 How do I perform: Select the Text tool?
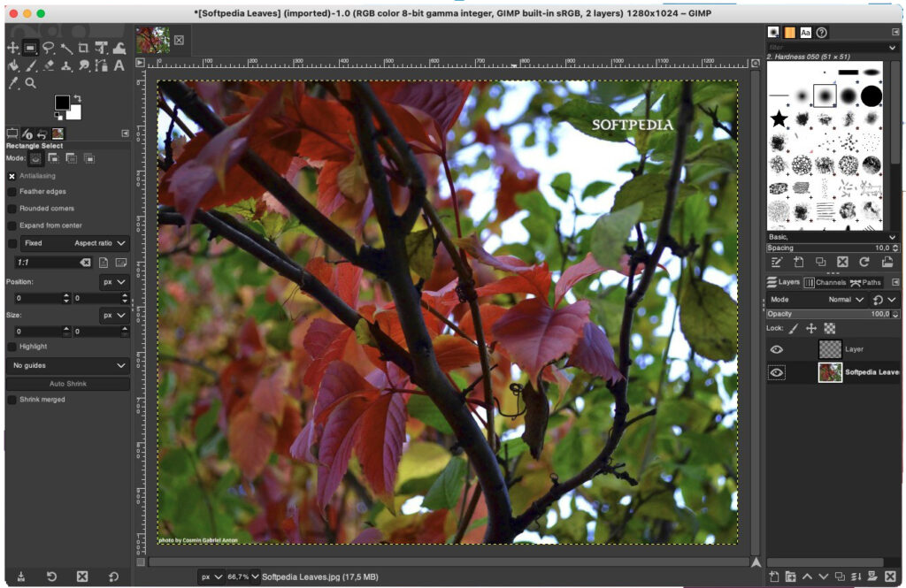pyautogui.click(x=119, y=65)
